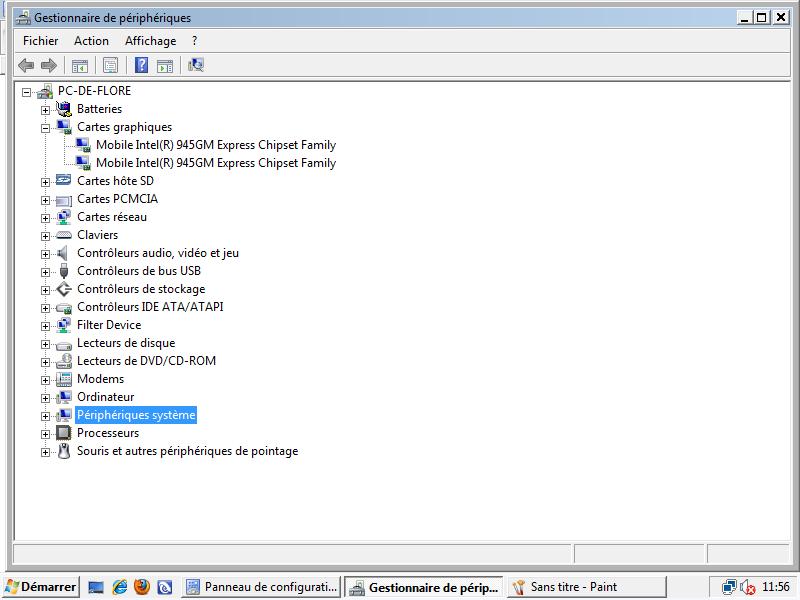Click the Processeurs chip icon
The height and width of the screenshot is (600, 800).
(x=64, y=433)
